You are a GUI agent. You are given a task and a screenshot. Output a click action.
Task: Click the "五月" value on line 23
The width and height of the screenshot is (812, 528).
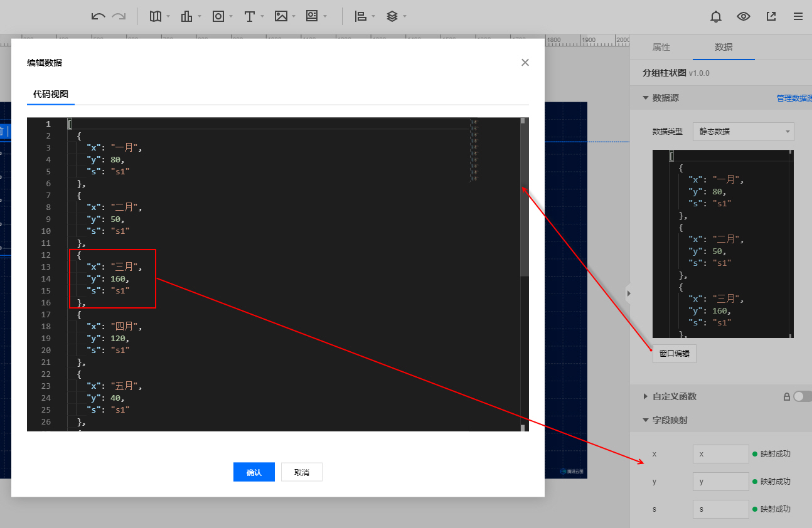(x=126, y=386)
